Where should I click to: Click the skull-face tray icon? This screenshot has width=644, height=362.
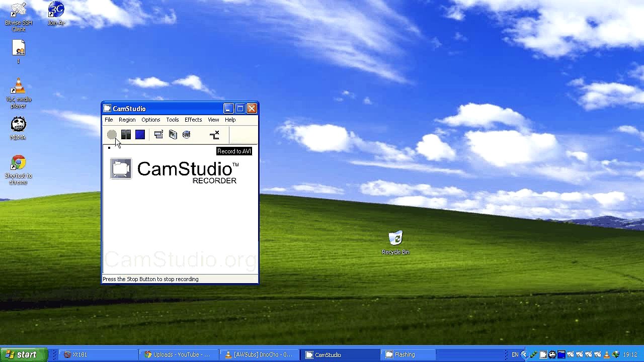coord(552,354)
